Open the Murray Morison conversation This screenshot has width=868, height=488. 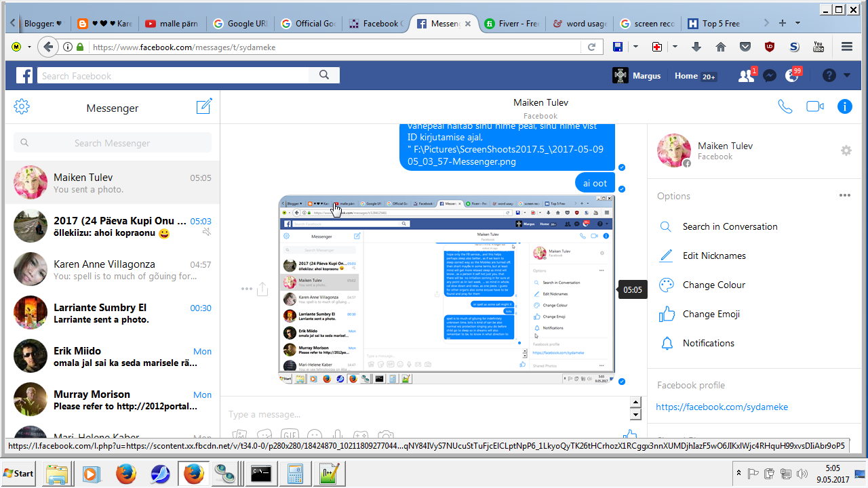(113, 399)
